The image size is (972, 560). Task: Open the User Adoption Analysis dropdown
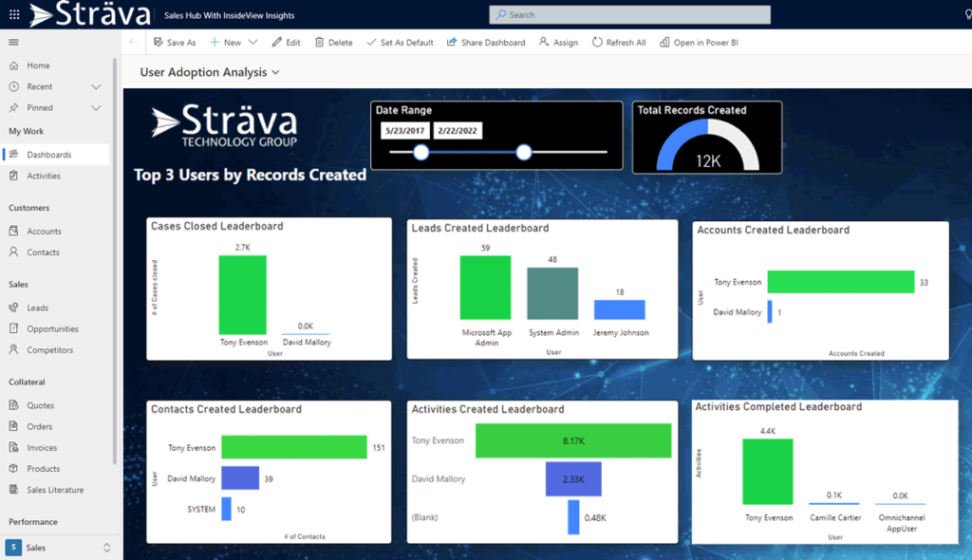click(x=275, y=72)
